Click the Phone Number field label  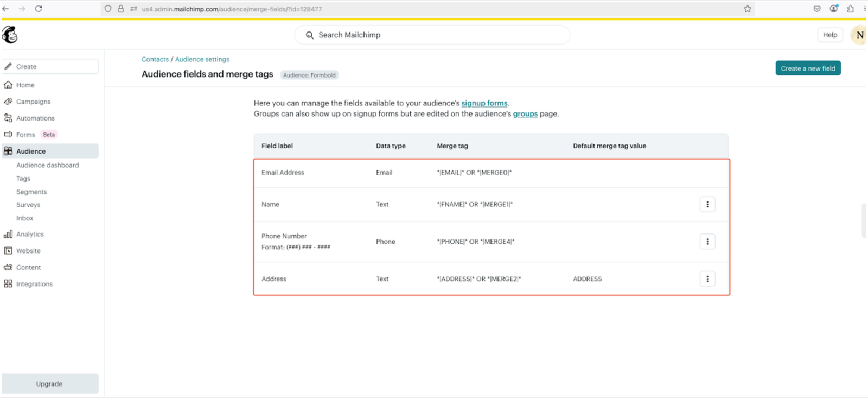284,236
